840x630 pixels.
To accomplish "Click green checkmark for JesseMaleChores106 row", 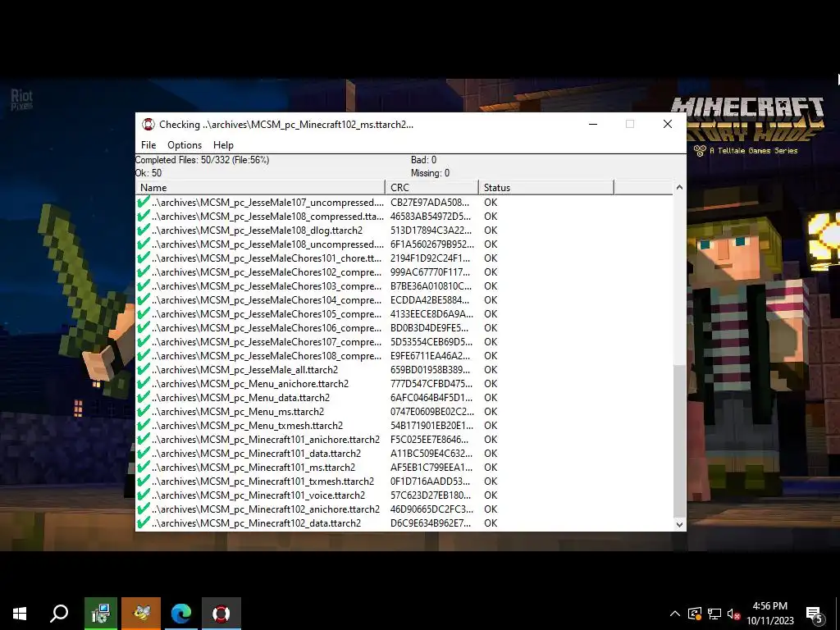I will [x=143, y=327].
